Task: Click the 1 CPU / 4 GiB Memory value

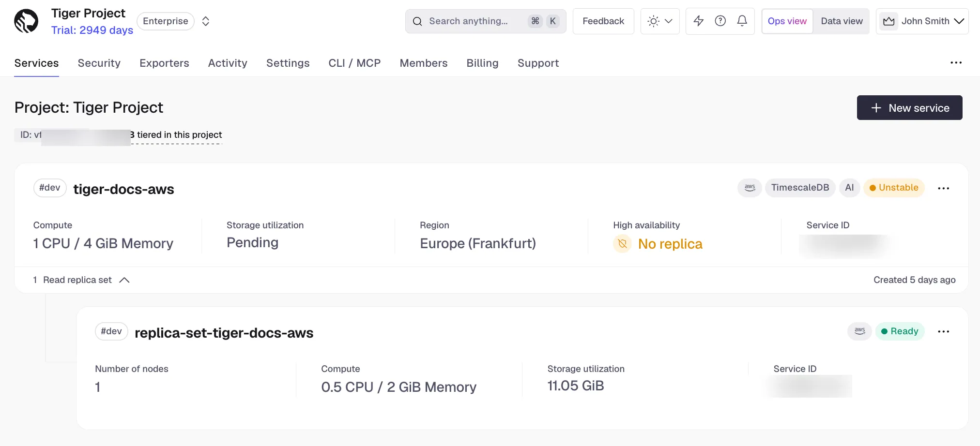Action: point(103,243)
